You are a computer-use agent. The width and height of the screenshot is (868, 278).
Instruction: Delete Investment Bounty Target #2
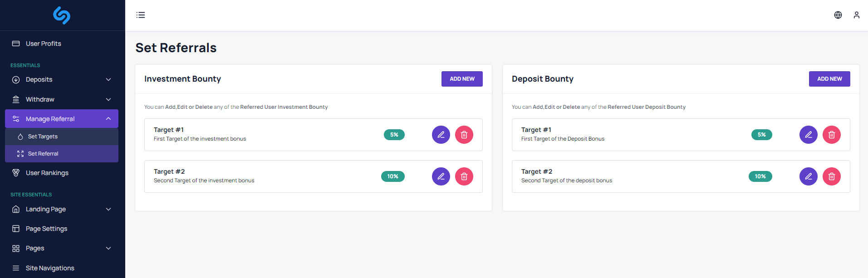pos(464,176)
